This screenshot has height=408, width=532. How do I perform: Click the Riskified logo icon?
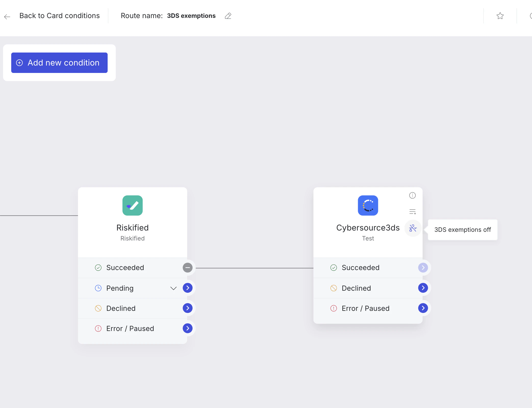[132, 206]
